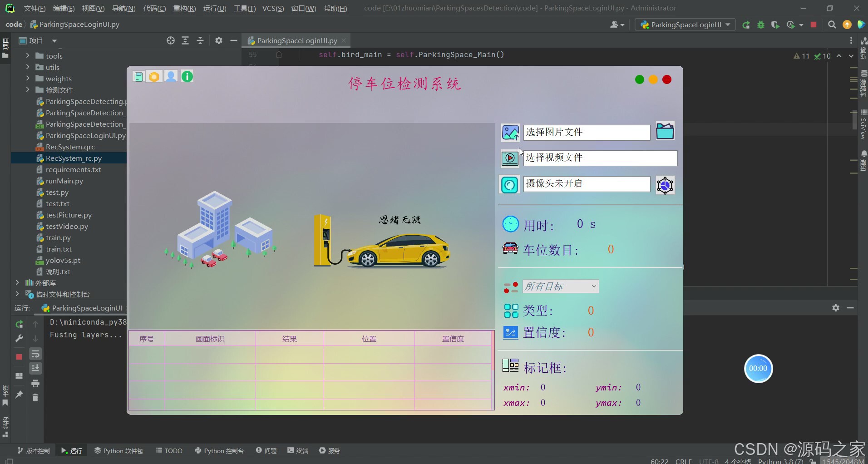868x464 pixels.
Task: Click the 结果 table column header
Action: (x=290, y=339)
